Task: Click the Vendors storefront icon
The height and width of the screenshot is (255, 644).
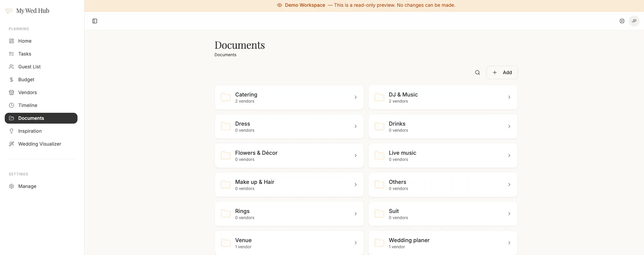Action: pos(12,92)
